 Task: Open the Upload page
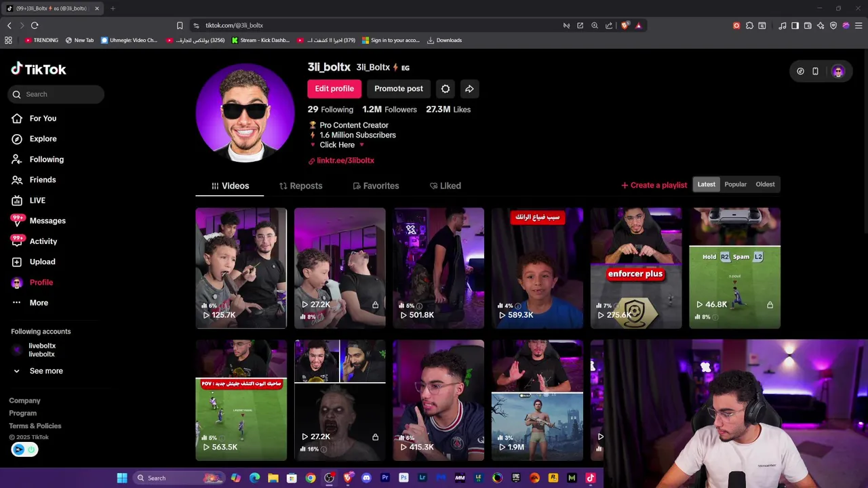[33, 262]
